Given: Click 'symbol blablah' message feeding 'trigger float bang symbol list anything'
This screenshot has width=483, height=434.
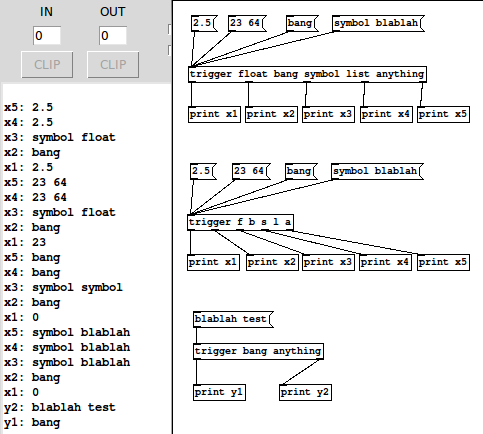Looking at the screenshot, I should point(378,23).
